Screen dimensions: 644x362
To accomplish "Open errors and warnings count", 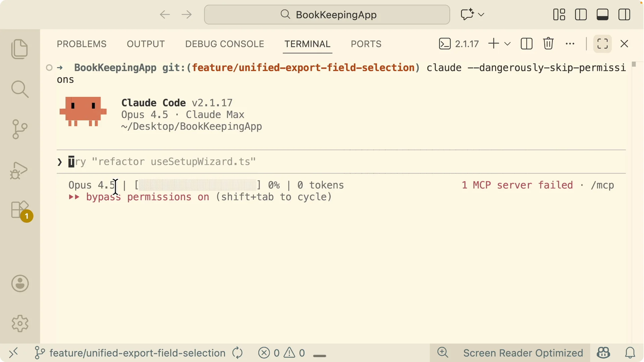I will point(282,353).
